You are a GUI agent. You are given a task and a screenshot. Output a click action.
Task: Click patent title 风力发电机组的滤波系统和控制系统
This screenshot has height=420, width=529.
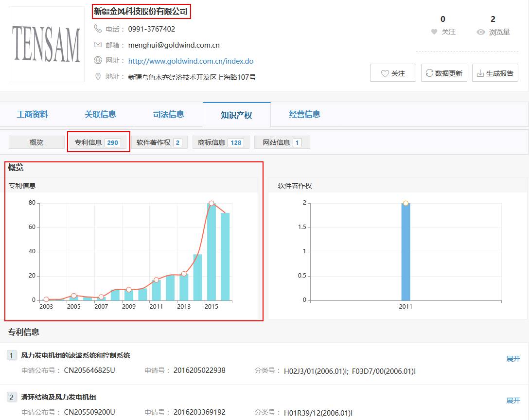75,355
